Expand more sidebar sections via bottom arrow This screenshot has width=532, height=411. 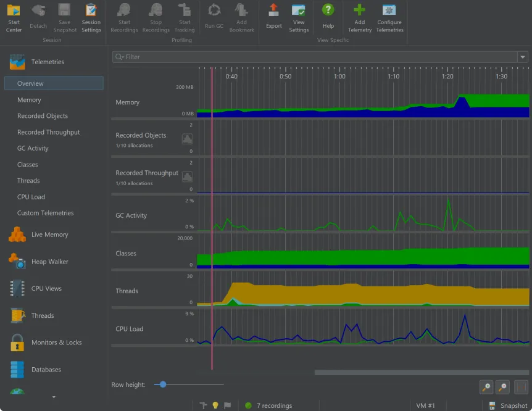(x=54, y=397)
